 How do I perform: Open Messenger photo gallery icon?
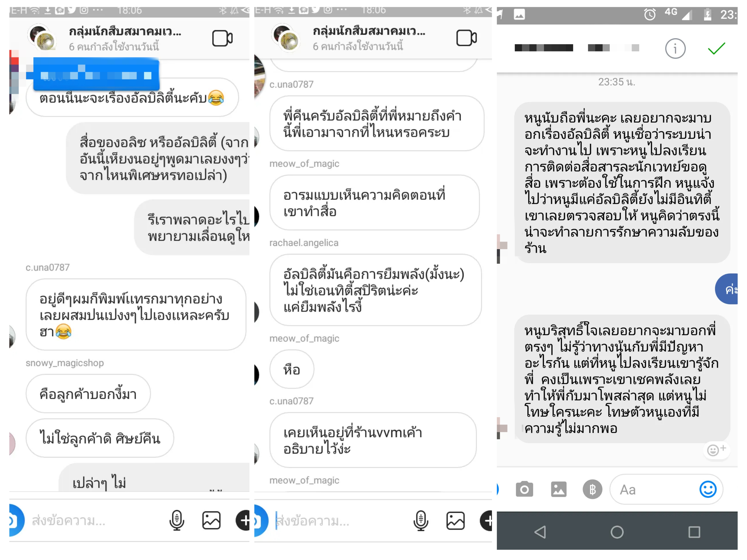tap(559, 489)
